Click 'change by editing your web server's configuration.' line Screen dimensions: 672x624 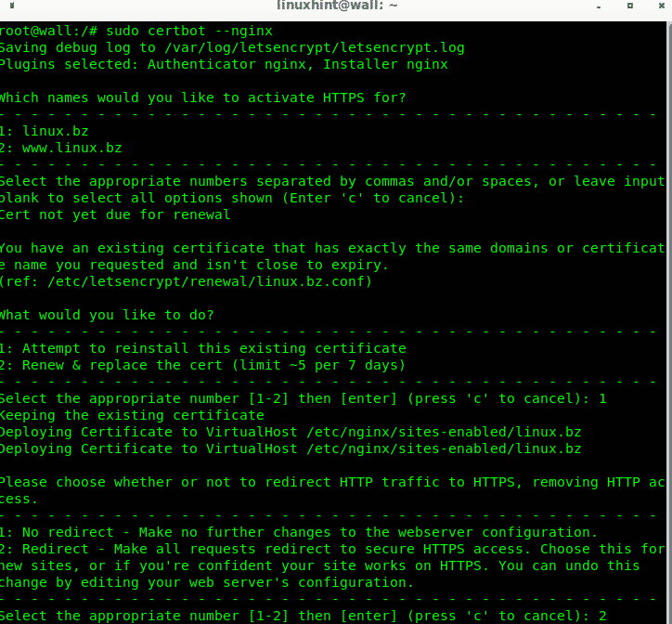click(207, 583)
